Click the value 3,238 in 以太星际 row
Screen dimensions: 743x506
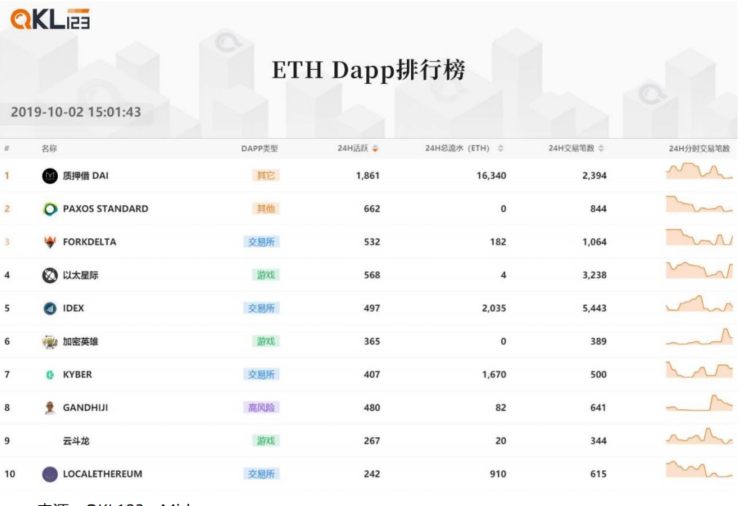[x=594, y=275]
